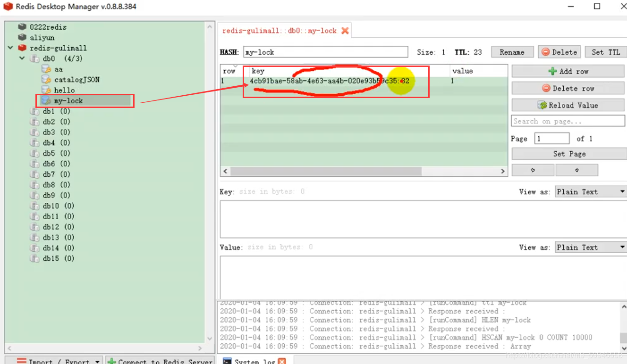Viewport: 627px width, 364px height.
Task: Select the aa key in tree
Action: tap(59, 69)
